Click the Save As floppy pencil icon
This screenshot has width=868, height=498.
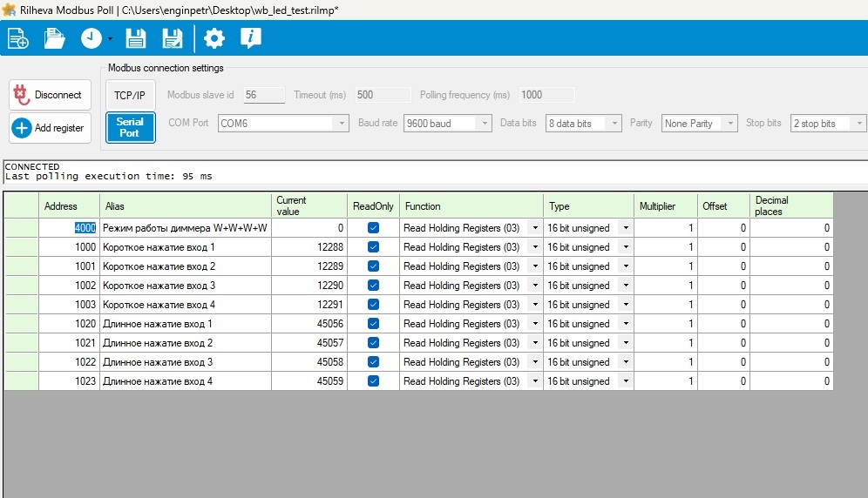pos(173,38)
